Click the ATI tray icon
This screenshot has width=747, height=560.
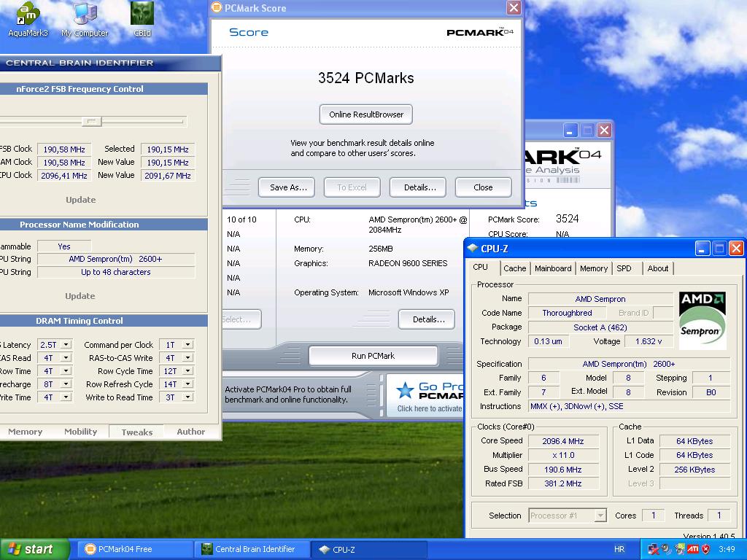click(x=693, y=549)
